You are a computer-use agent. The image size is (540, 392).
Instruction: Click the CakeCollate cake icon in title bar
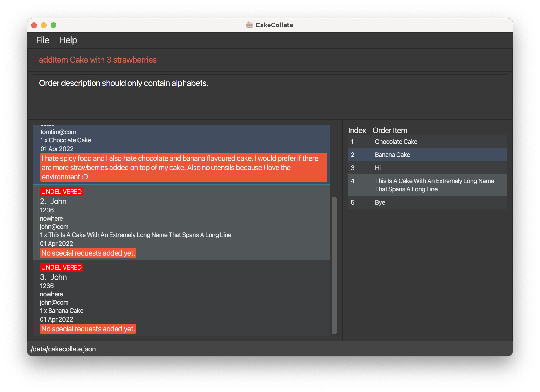pos(249,25)
